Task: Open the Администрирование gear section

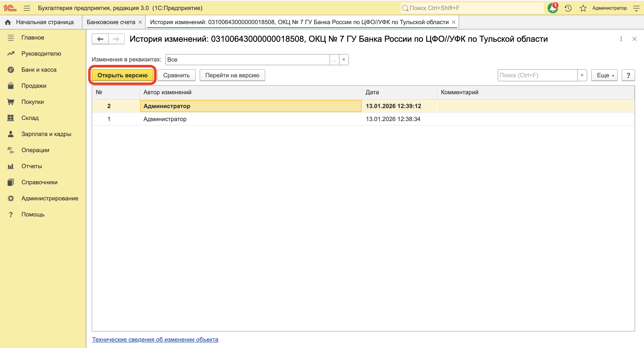Action: [x=49, y=198]
